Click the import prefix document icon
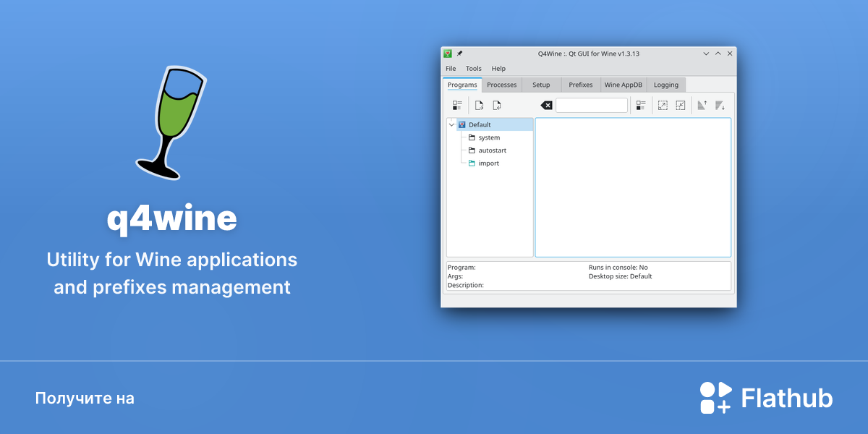Image resolution: width=868 pixels, height=434 pixels. tap(497, 106)
